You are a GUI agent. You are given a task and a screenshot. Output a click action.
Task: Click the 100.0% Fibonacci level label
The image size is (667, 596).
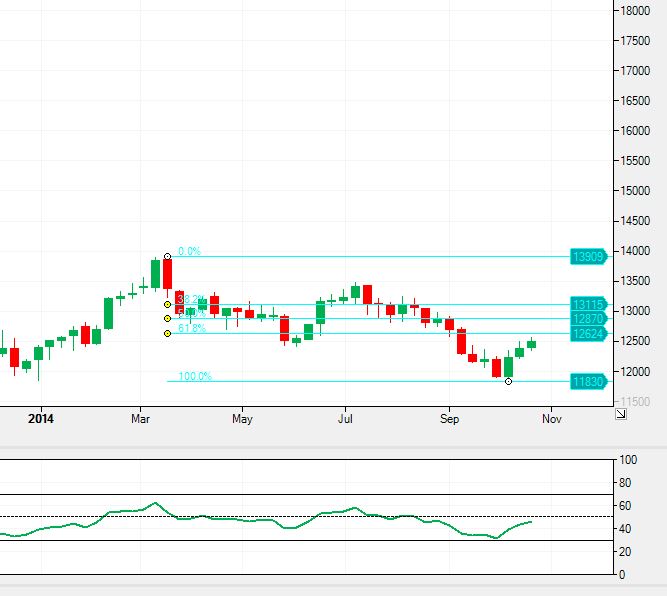(x=195, y=376)
